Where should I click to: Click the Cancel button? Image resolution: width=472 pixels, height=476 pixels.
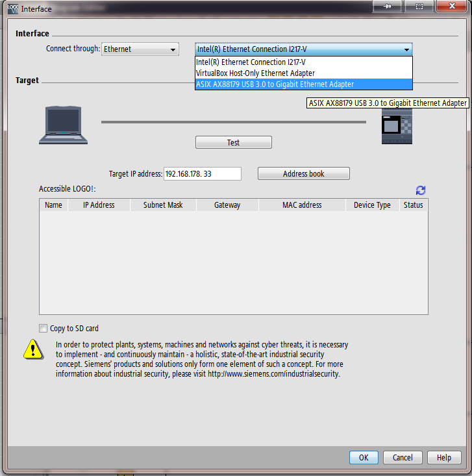pyautogui.click(x=403, y=457)
